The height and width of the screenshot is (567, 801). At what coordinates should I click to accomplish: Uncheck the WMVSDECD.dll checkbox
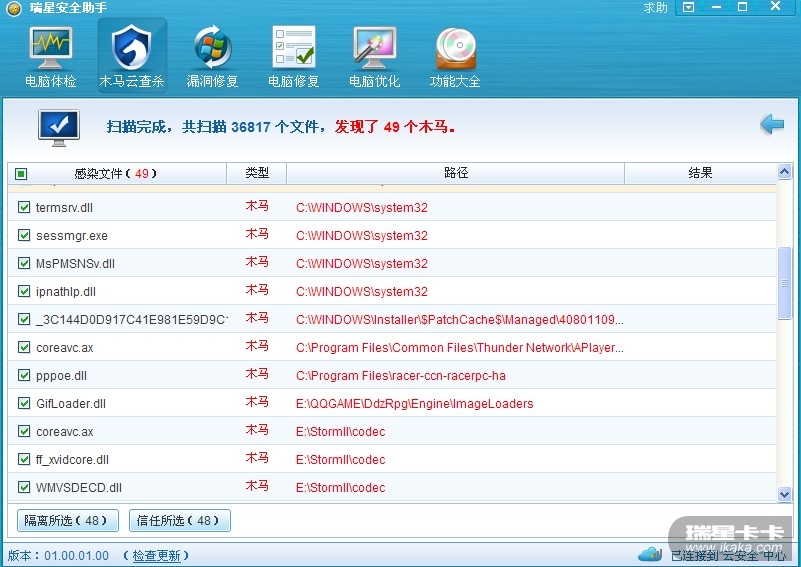click(x=23, y=487)
